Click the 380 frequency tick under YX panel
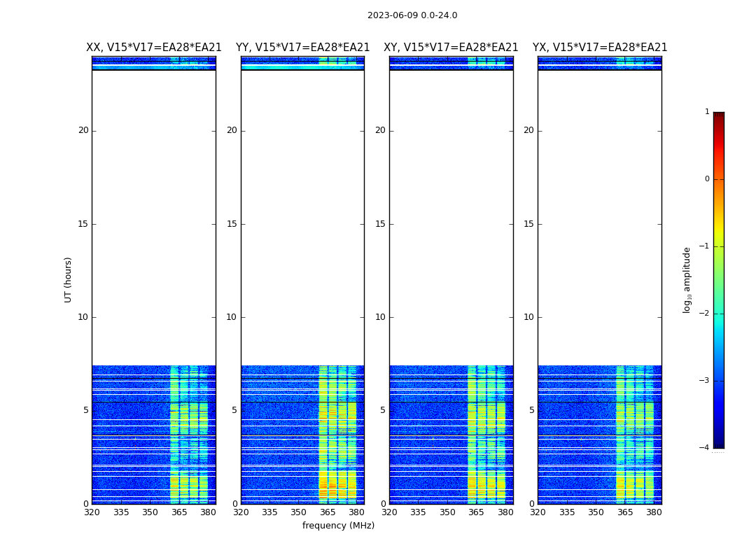 point(654,512)
